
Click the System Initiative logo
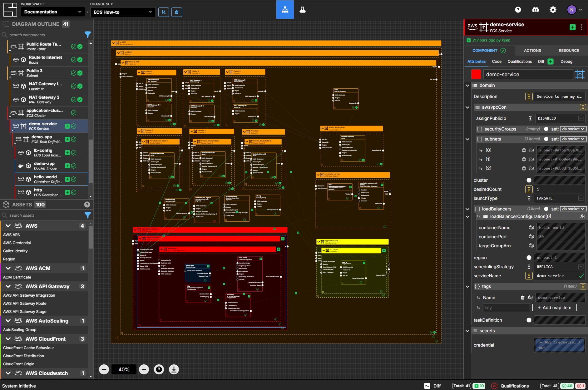tap(10, 10)
